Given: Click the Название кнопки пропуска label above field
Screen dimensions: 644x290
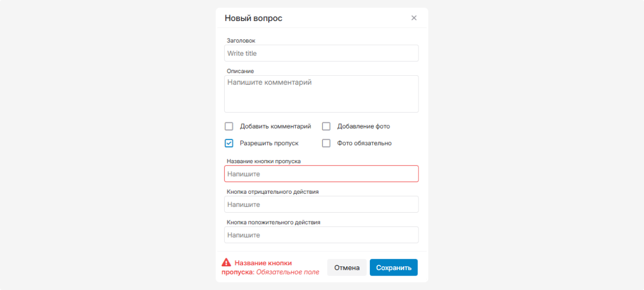Looking at the screenshot, I should tap(264, 161).
